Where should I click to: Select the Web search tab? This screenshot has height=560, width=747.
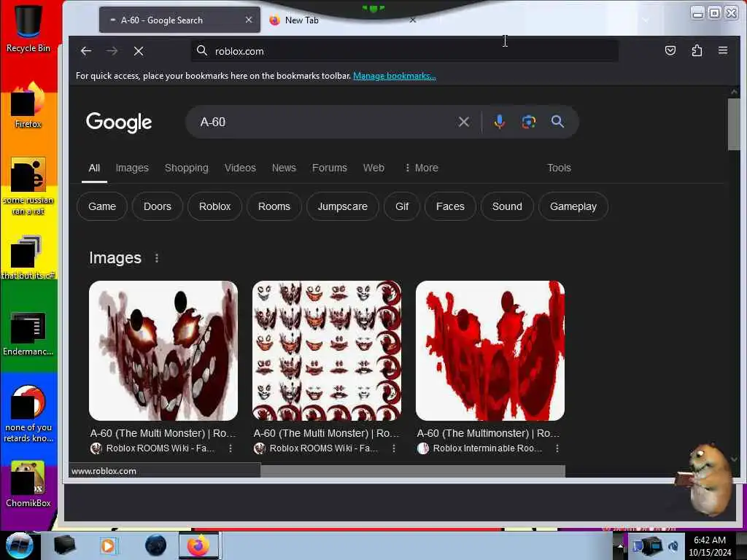coord(373,168)
